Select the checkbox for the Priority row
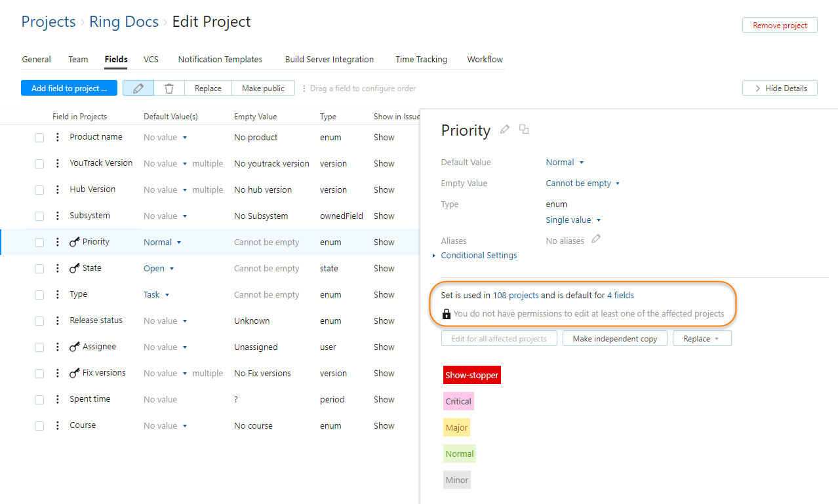The height and width of the screenshot is (504, 838). pos(39,241)
